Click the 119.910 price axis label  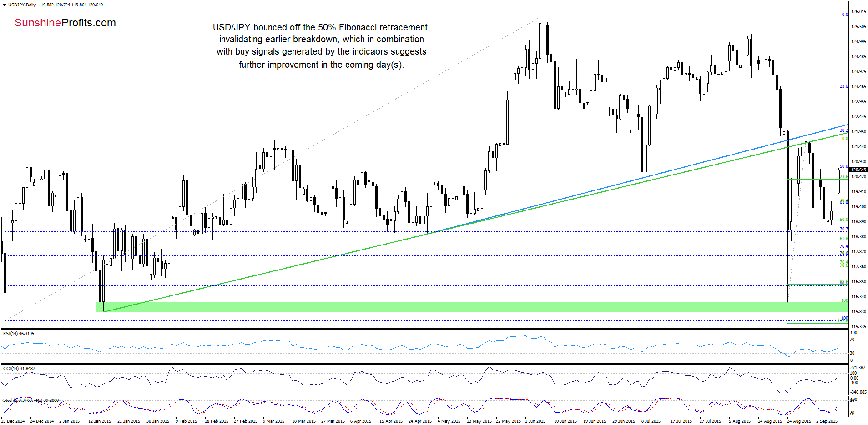(x=858, y=192)
